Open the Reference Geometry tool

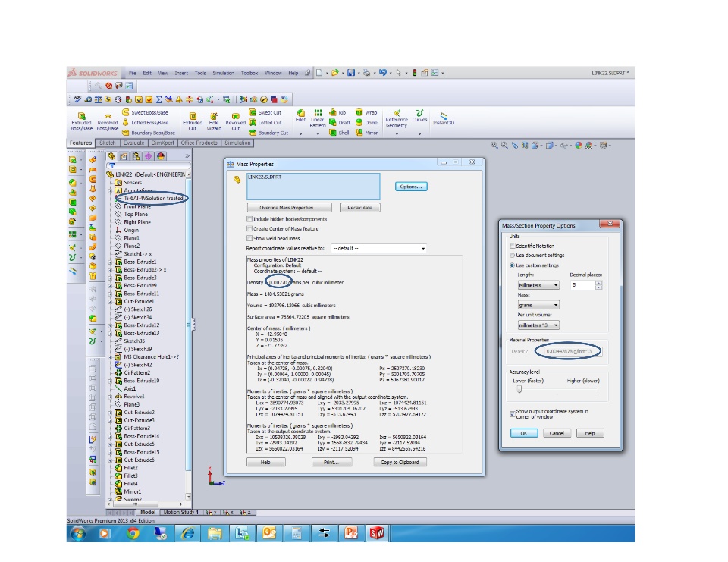pyautogui.click(x=397, y=119)
